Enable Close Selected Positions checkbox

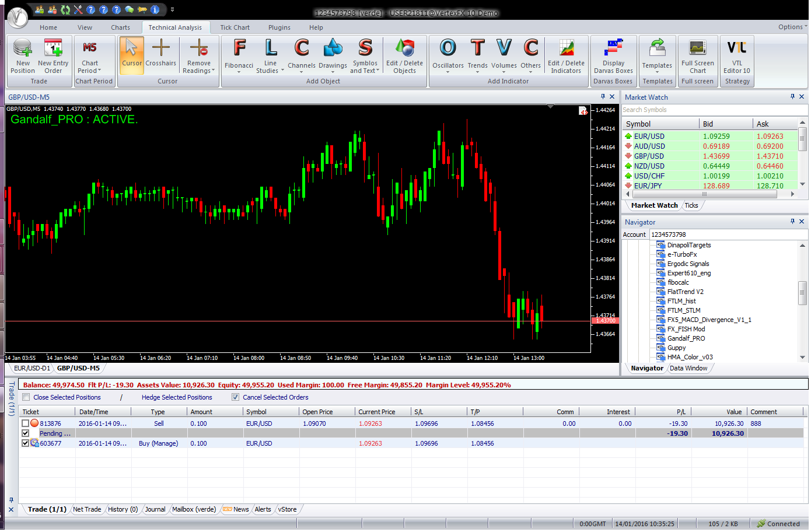[x=26, y=397]
